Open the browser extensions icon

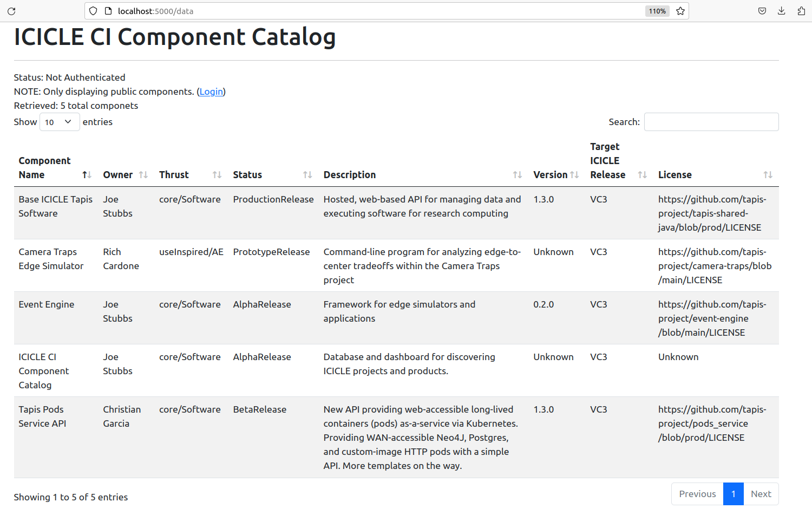coord(801,11)
